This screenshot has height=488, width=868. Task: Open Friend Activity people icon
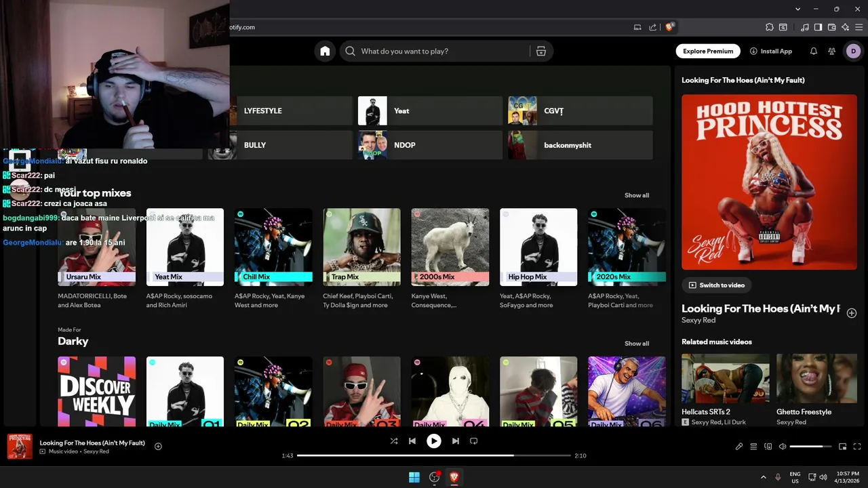(x=831, y=51)
